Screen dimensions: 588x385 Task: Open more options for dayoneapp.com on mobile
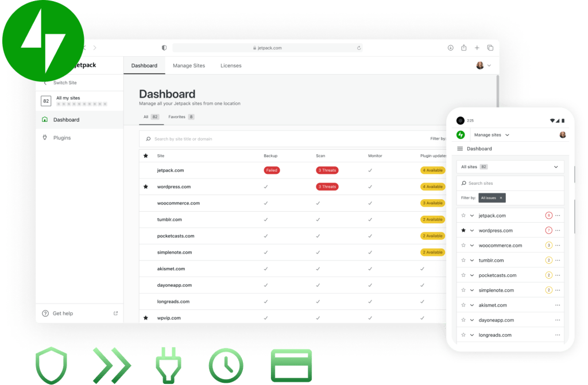pyautogui.click(x=558, y=320)
